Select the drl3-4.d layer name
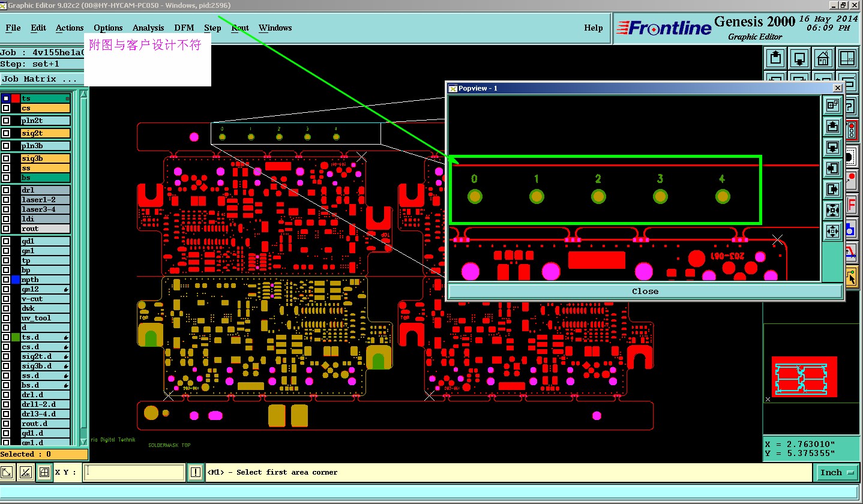 point(46,414)
